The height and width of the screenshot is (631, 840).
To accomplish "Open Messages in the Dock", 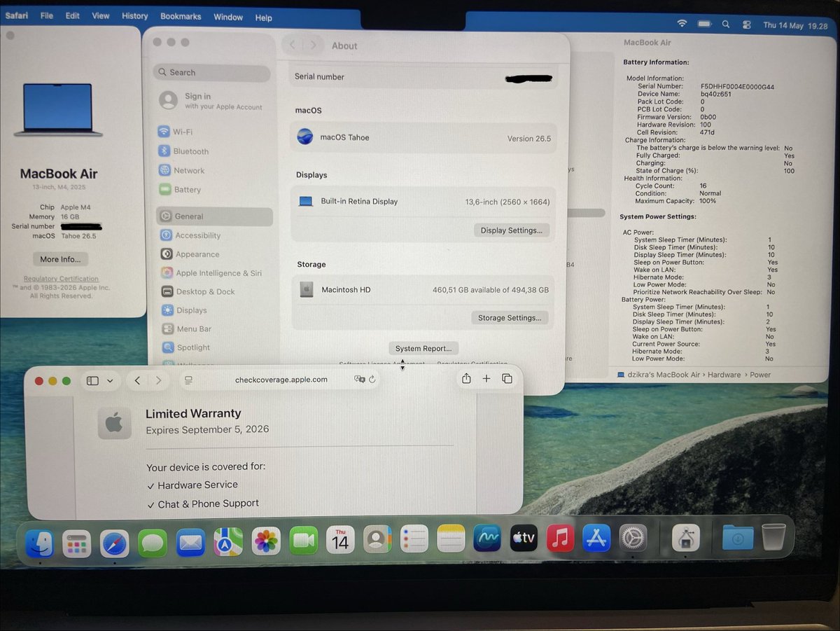I will (x=153, y=543).
